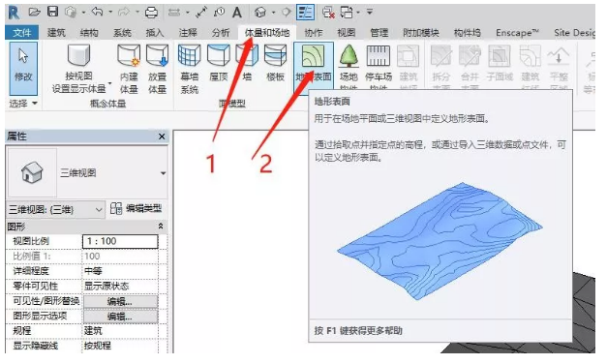
Task: Click the 合并表面 merge surfaces tool
Action: coord(470,67)
